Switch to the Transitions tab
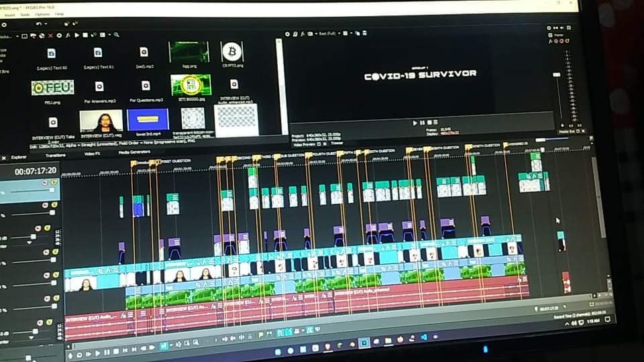The image size is (644, 362). pos(56,155)
